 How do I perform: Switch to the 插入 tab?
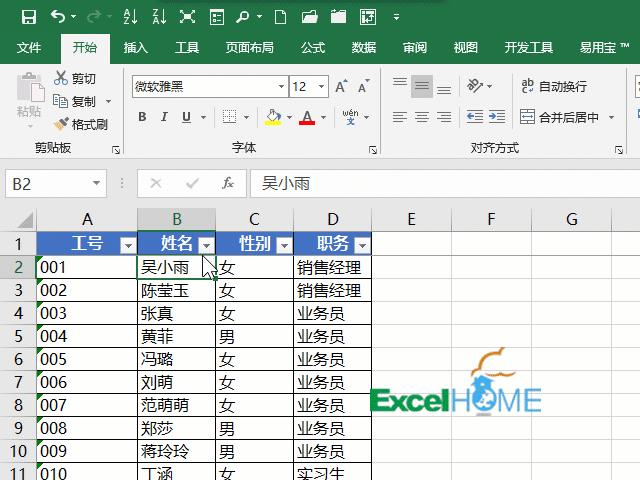(x=136, y=48)
